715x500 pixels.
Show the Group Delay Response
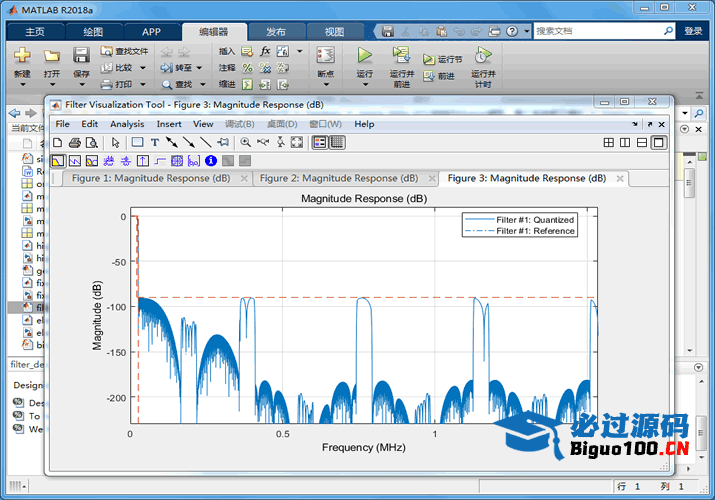coord(109,161)
